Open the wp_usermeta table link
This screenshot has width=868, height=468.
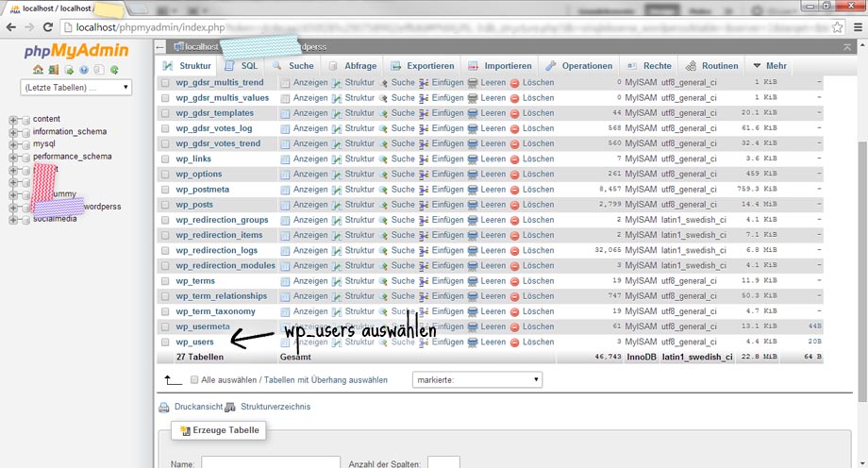coord(203,326)
